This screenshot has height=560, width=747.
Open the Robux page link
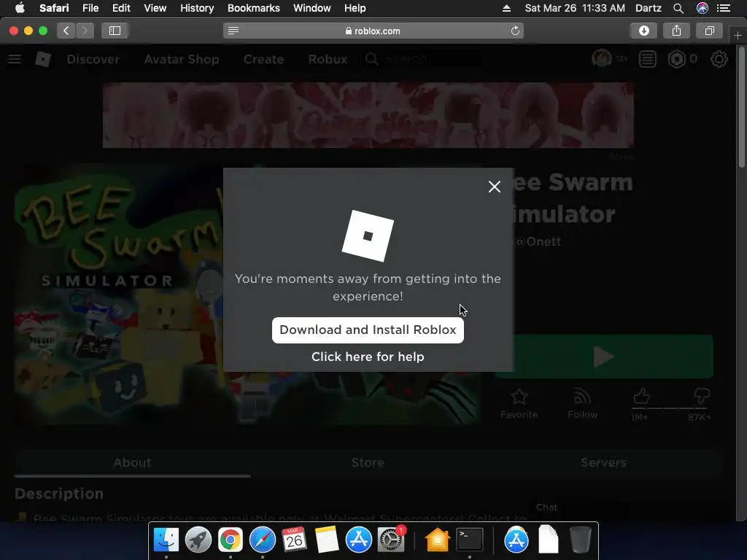pyautogui.click(x=328, y=59)
